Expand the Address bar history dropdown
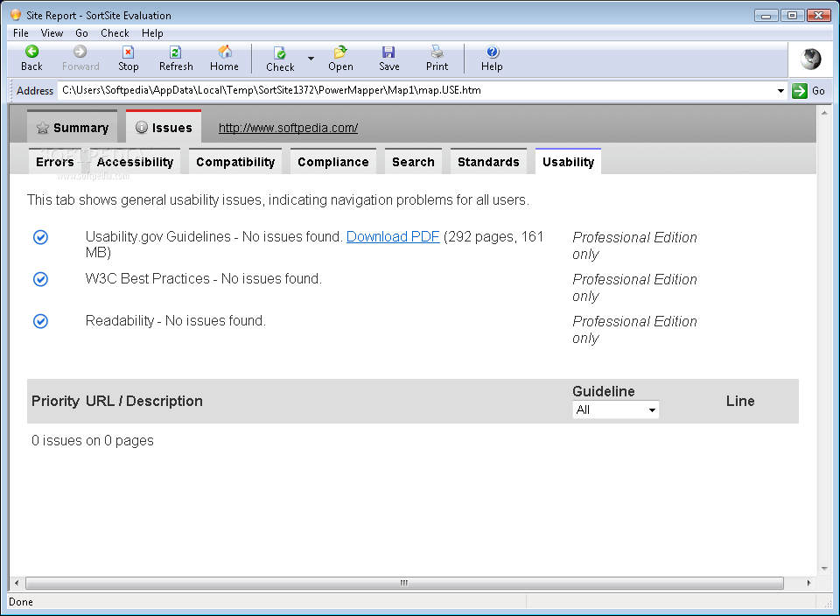 pos(780,90)
